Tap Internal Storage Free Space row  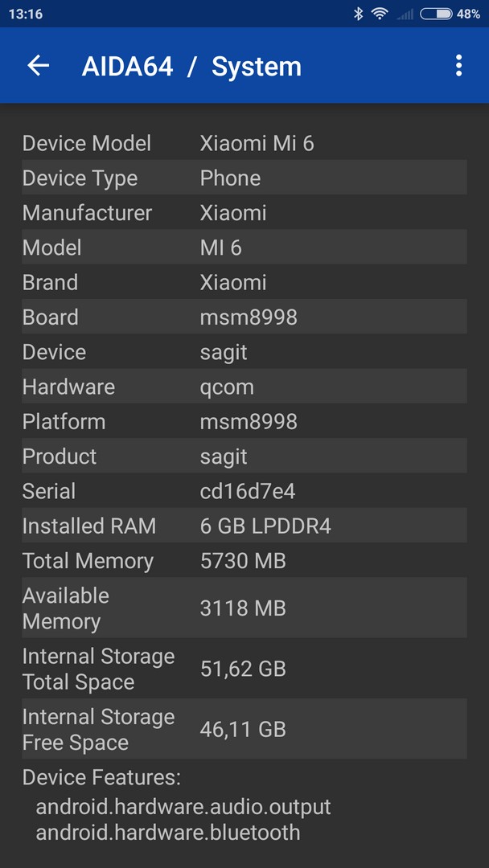point(244,729)
